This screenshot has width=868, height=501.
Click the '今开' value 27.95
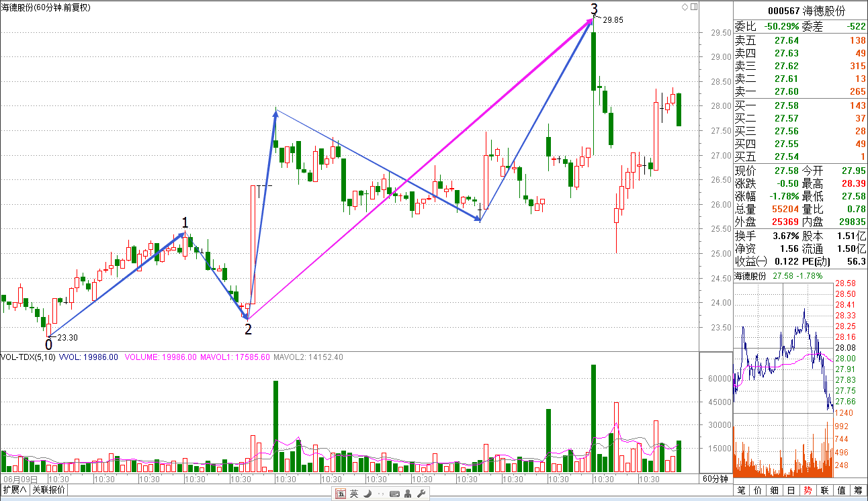(853, 171)
